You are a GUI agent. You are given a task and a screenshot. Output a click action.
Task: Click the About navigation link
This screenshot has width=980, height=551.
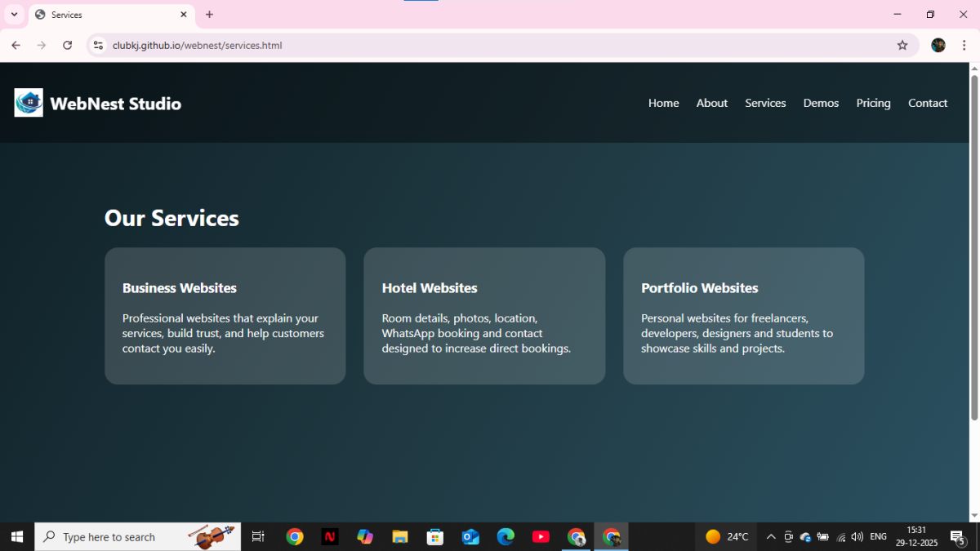coord(711,103)
